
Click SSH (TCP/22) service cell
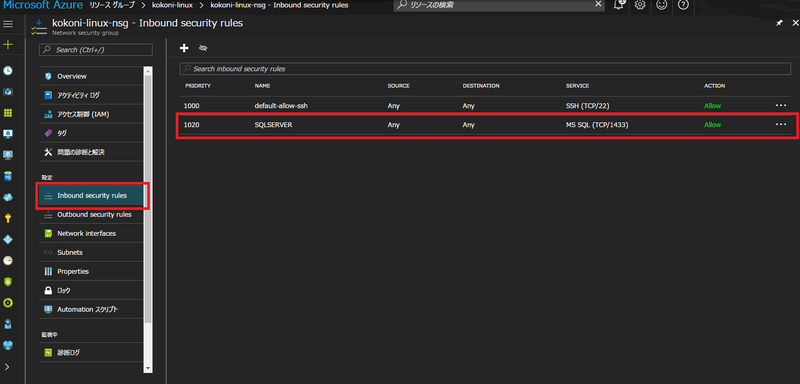(x=588, y=106)
